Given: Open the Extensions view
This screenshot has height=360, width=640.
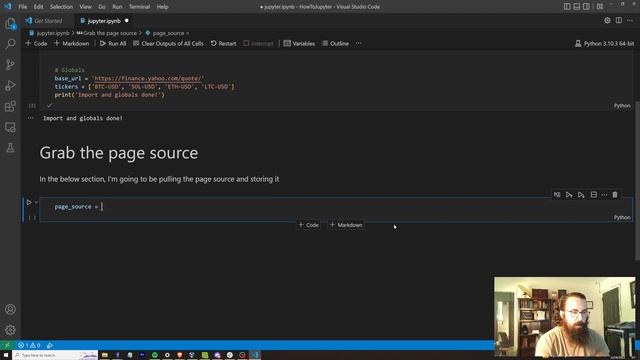Looking at the screenshot, I should (10, 106).
